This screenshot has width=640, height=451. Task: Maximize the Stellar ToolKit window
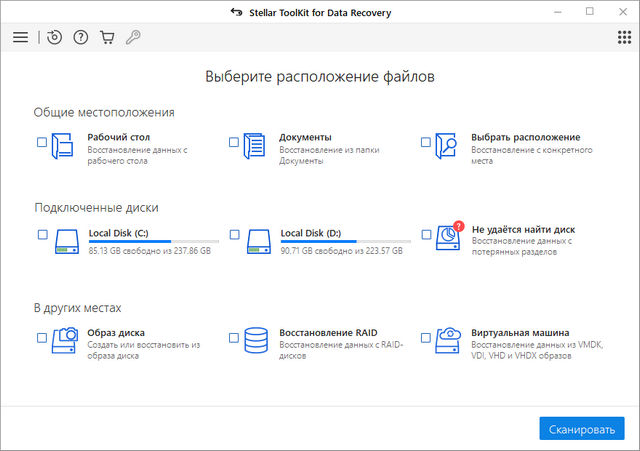pos(590,11)
